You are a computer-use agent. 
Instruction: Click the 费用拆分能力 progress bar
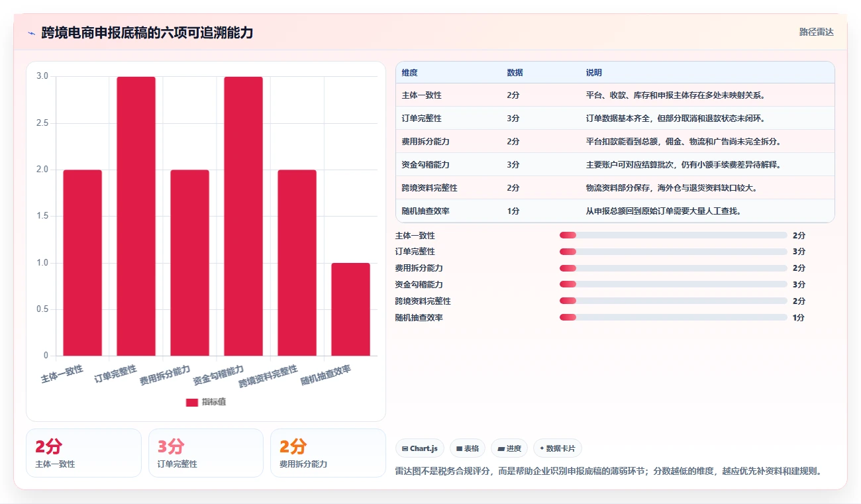674,268
